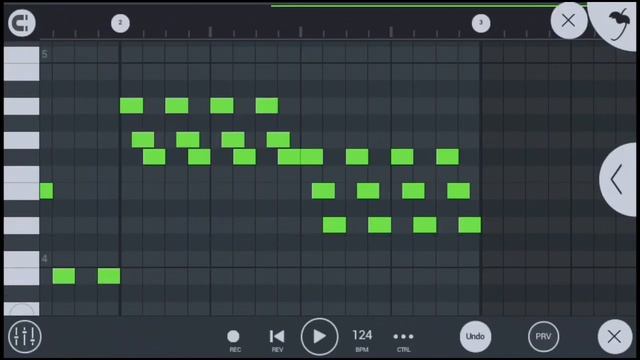Close the editor with the bottom-right X button
Viewport: 640px width, 360px height.
pos(614,337)
